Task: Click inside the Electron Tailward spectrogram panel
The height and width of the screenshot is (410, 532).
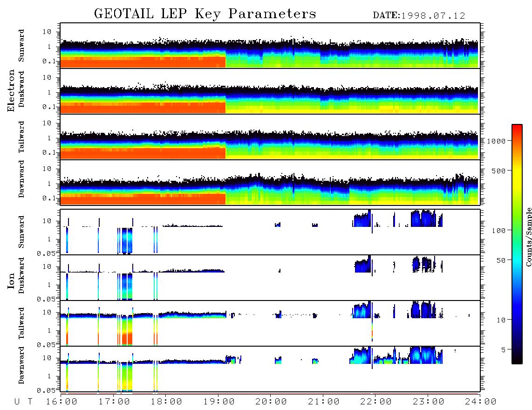Action: coord(270,137)
